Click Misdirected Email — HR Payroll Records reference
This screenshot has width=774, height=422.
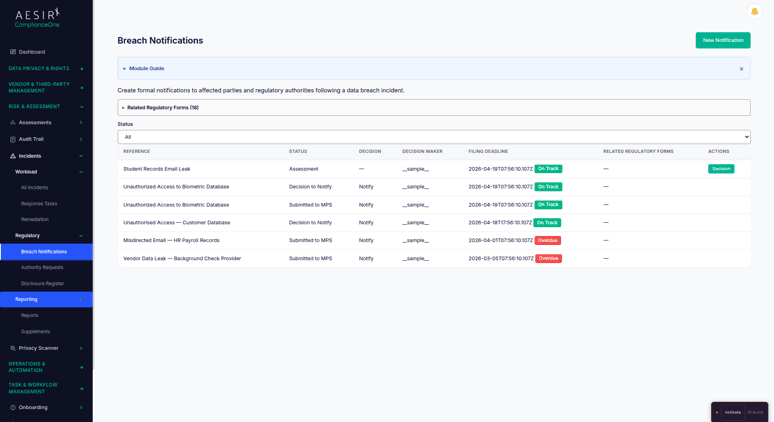click(171, 240)
